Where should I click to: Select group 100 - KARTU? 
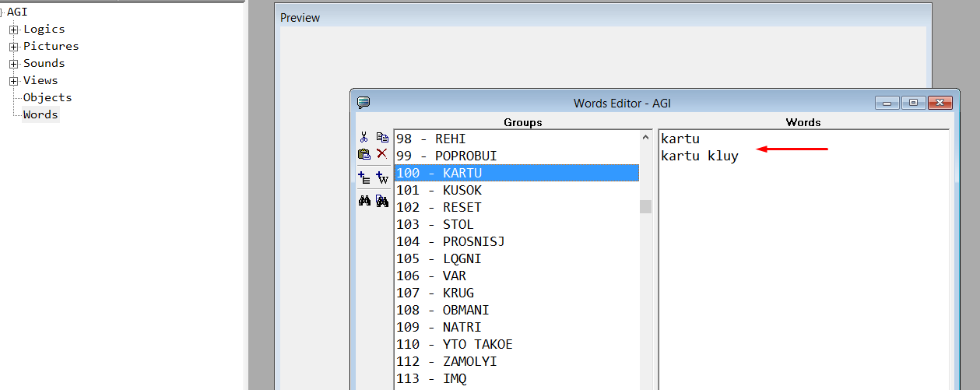pyautogui.click(x=517, y=173)
